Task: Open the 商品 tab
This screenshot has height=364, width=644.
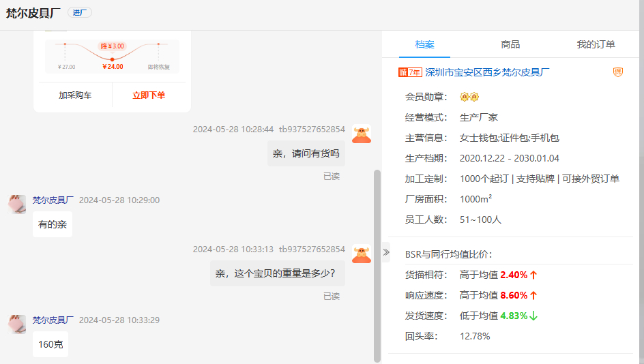Action: coord(510,44)
